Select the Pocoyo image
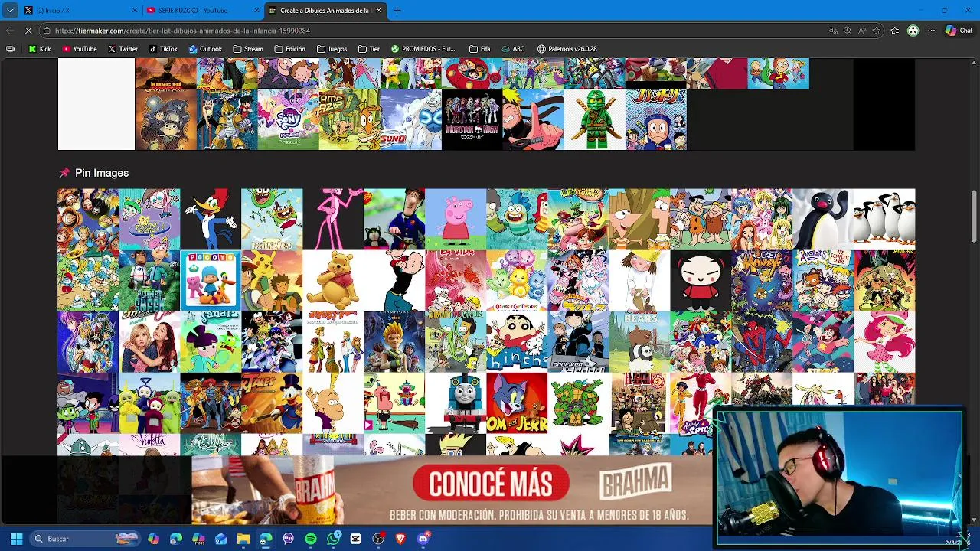The image size is (980, 551). (211, 281)
